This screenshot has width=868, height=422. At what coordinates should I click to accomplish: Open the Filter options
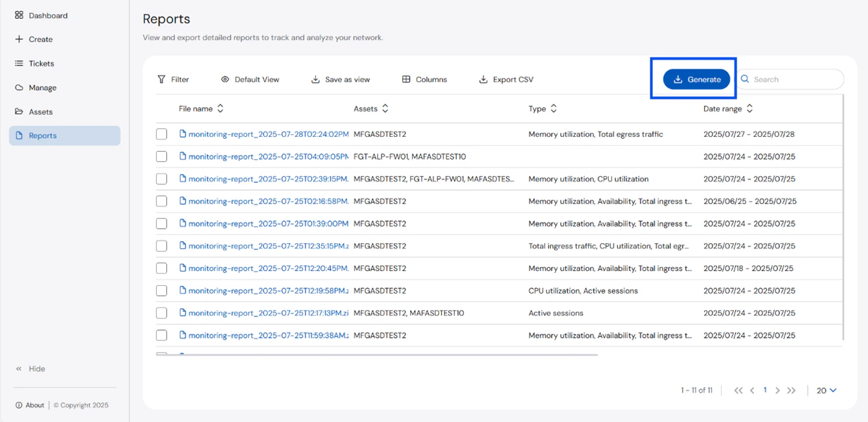(x=161, y=79)
